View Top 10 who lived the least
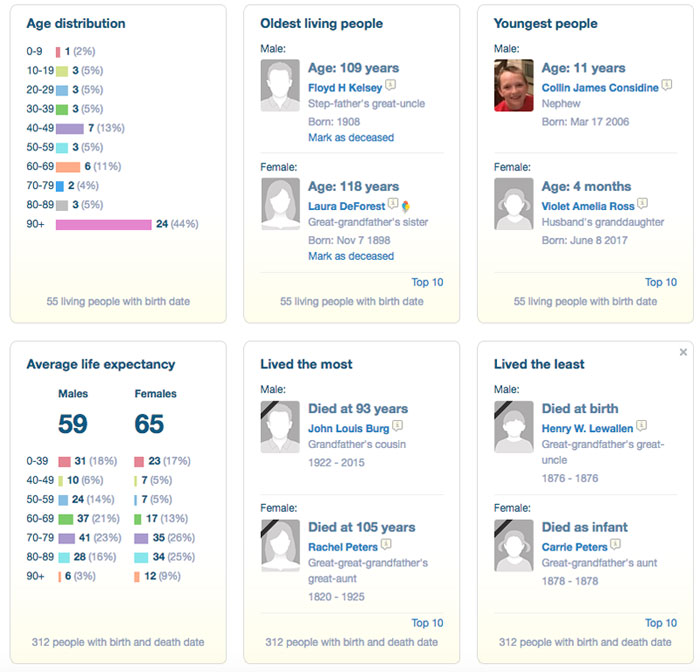This screenshot has width=700, height=672. click(x=661, y=623)
